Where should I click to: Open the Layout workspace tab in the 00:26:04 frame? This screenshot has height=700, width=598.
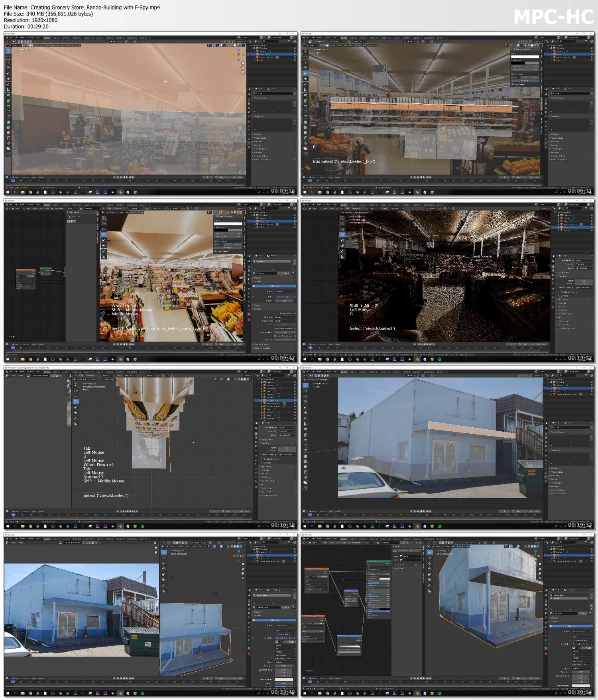click(344, 539)
